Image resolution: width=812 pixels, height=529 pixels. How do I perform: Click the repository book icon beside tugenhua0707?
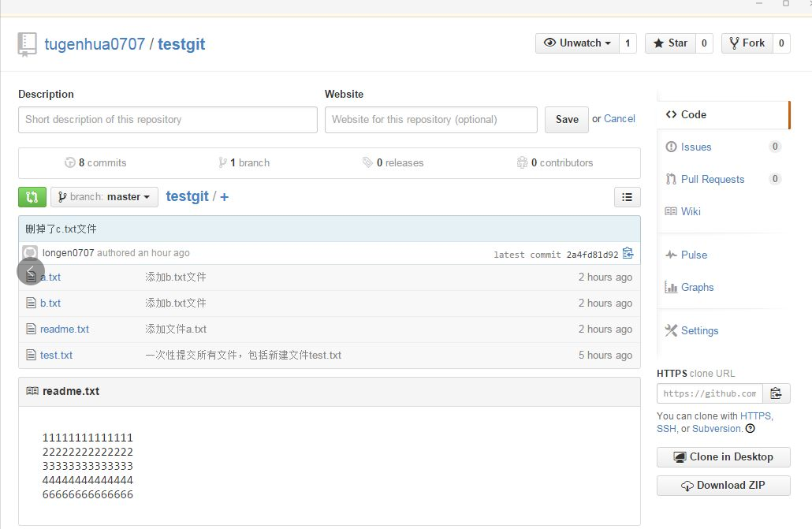click(27, 45)
